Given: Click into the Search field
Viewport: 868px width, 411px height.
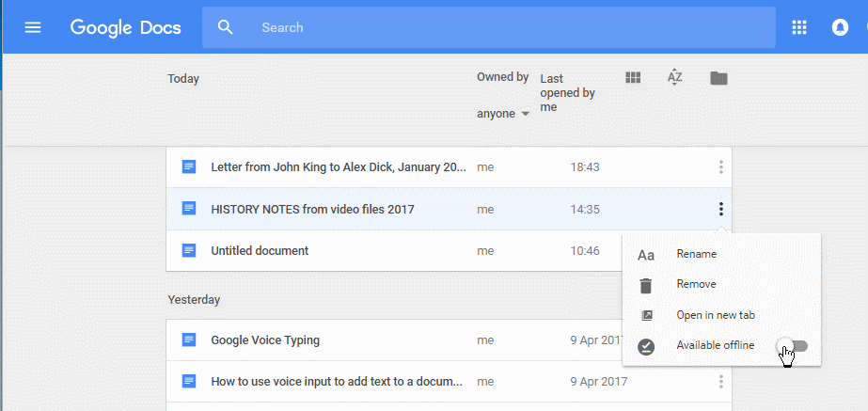Looking at the screenshot, I should [488, 27].
